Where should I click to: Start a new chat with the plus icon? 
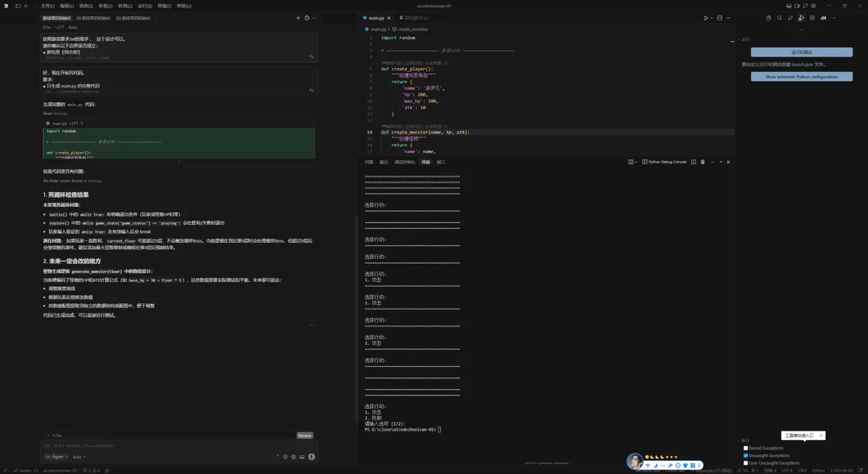[298, 18]
